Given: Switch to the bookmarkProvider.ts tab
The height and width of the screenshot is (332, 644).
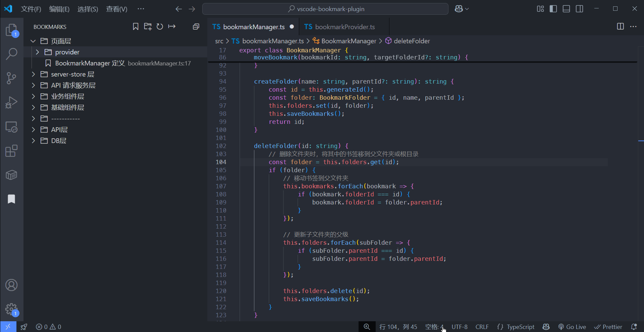Looking at the screenshot, I should (x=344, y=27).
